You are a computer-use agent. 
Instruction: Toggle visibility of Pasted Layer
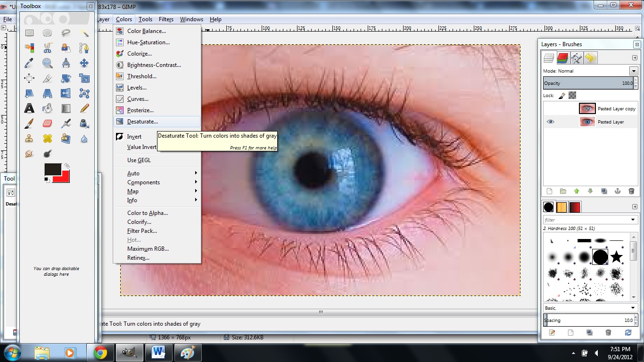[x=550, y=122]
